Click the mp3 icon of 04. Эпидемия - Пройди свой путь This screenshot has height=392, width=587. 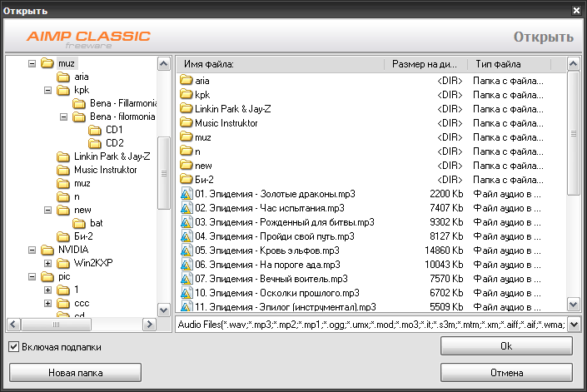(187, 236)
